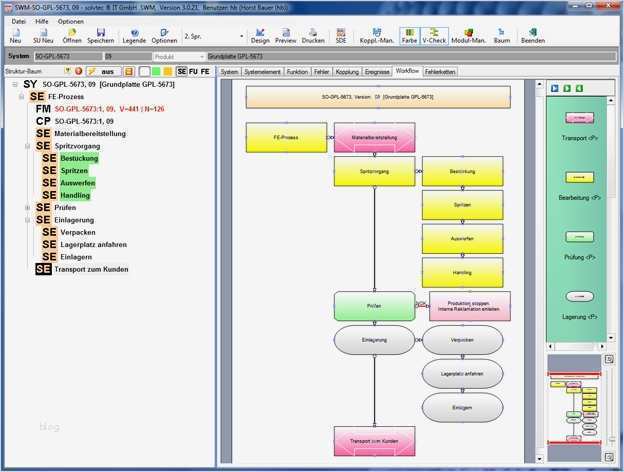Switch to the Fehlerketten tab
Viewport: 624px width, 472px height.
pos(440,72)
